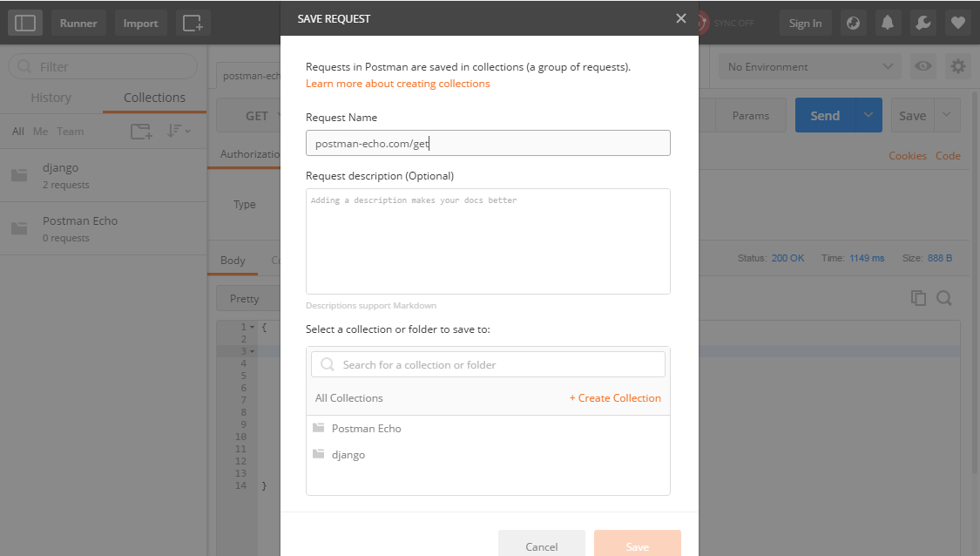Select the All collections filter
The height and width of the screenshot is (556, 980).
click(18, 132)
